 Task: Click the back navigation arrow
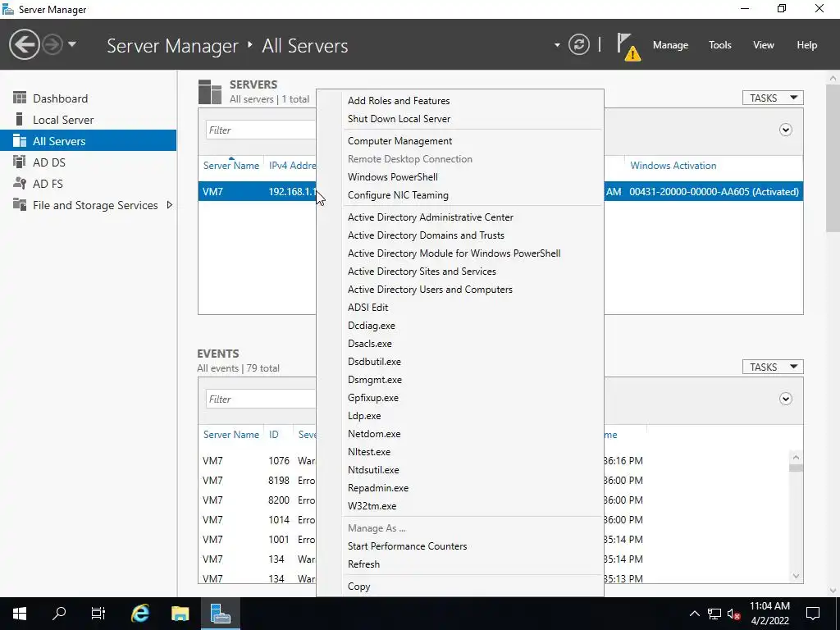24,44
